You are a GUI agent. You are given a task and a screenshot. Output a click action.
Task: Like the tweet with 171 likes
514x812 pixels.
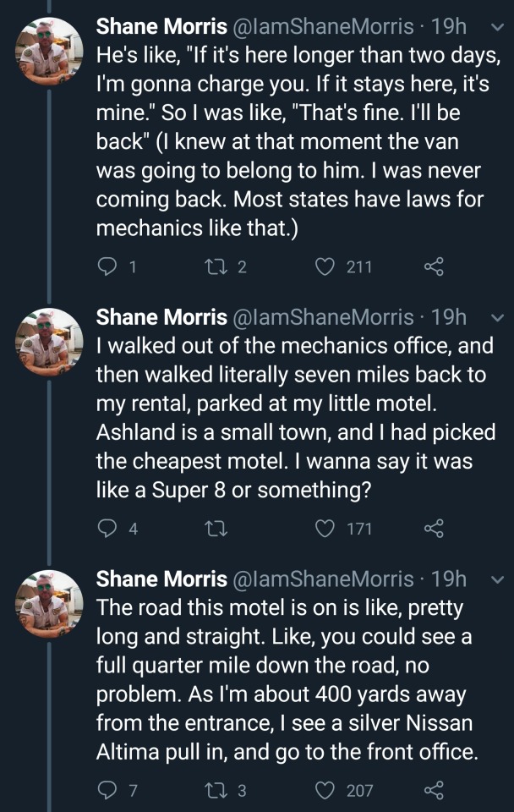pos(325,529)
